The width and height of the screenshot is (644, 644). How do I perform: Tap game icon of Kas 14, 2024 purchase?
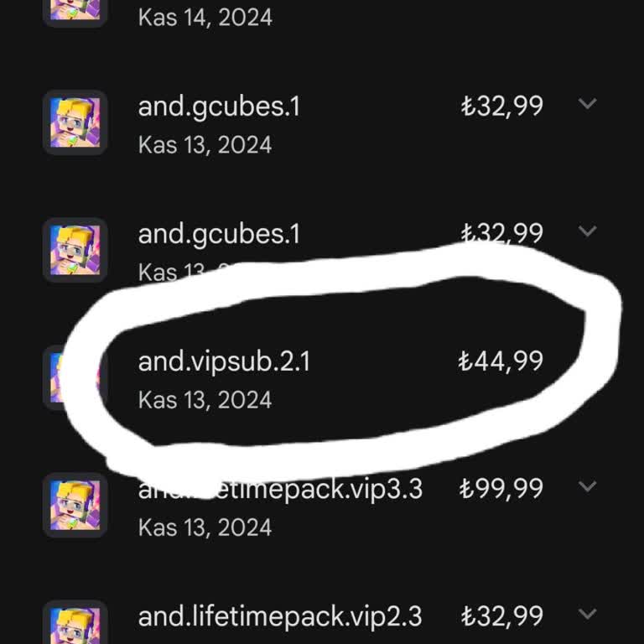75,13
